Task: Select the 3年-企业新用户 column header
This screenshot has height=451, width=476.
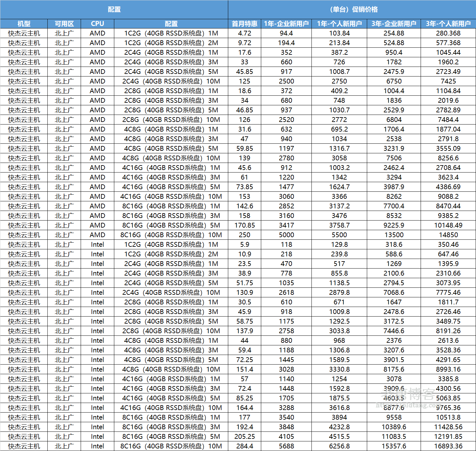Action: 394,24
